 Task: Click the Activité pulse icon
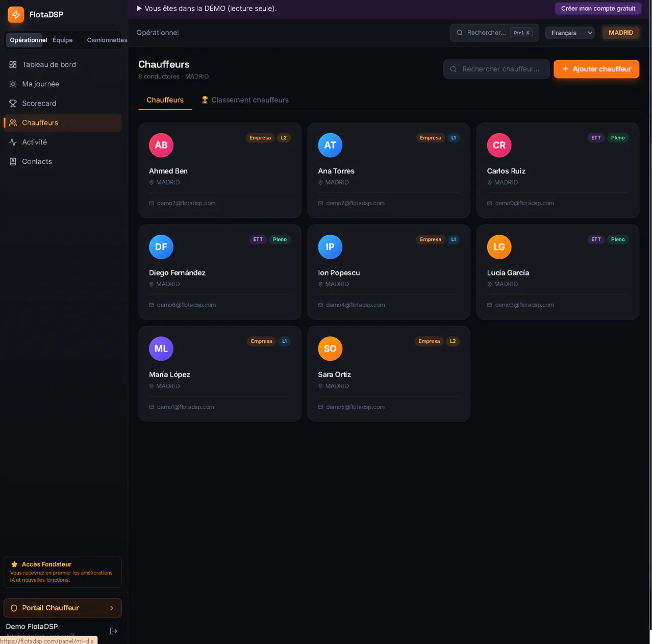click(x=13, y=142)
